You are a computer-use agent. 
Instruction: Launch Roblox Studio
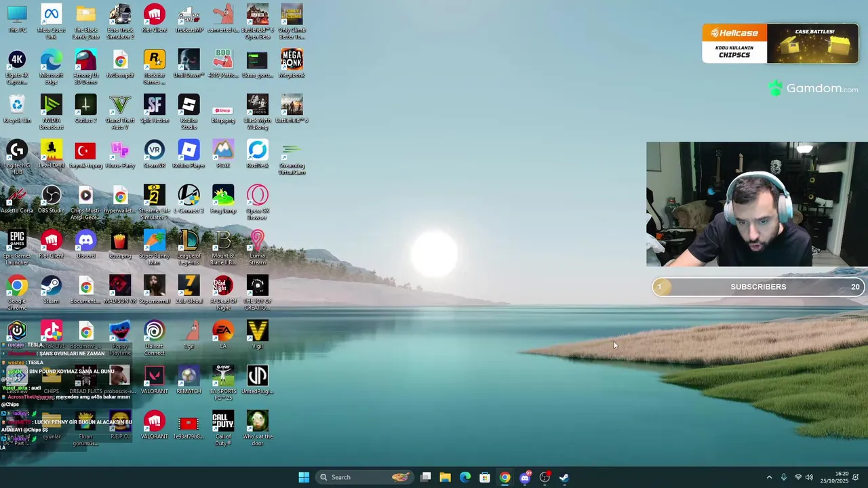coord(189,113)
